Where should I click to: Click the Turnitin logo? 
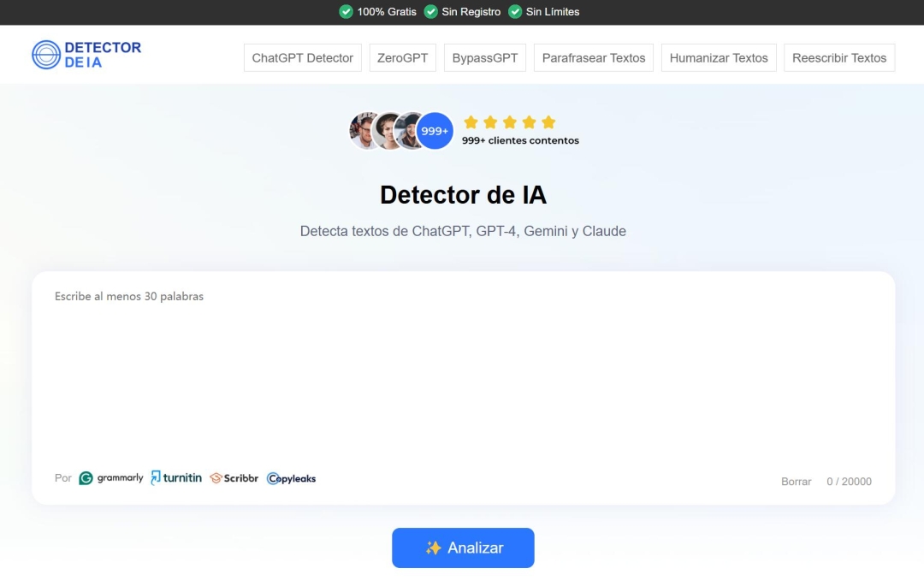[x=176, y=477]
